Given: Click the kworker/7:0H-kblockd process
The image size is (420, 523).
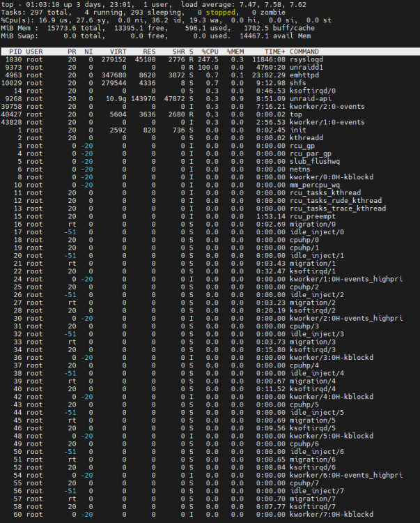Looking at the screenshot, I should (x=332, y=515).
